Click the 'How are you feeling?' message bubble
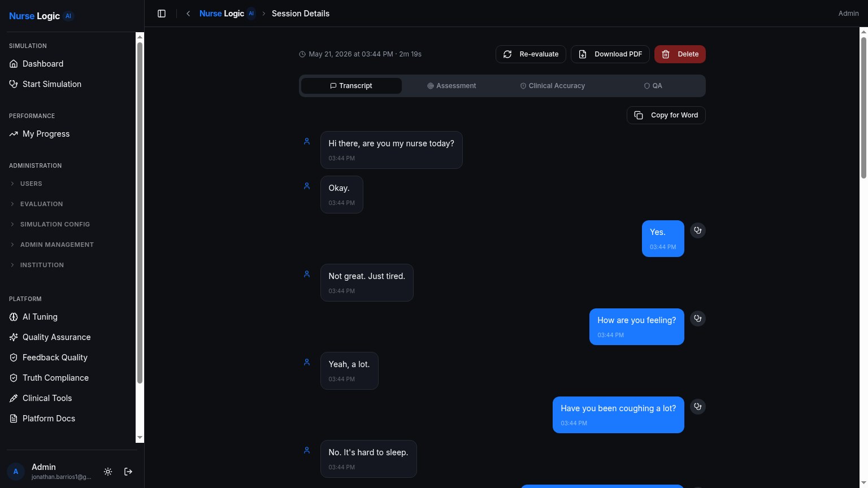The height and width of the screenshot is (488, 868). click(637, 326)
